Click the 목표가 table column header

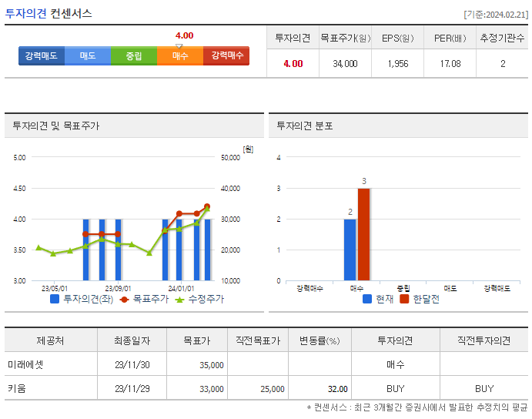(197, 340)
